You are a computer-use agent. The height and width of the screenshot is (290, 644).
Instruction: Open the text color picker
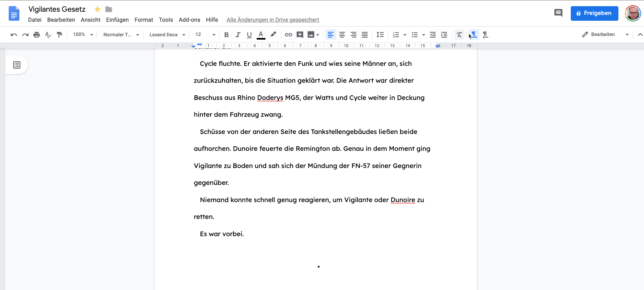[x=261, y=35]
